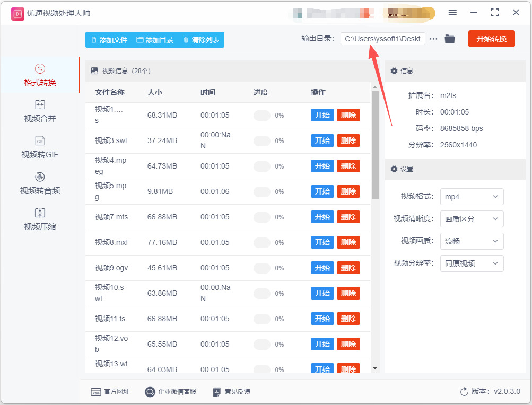Click progress bar of 视频3.swf
532x405 pixels.
[x=262, y=141]
